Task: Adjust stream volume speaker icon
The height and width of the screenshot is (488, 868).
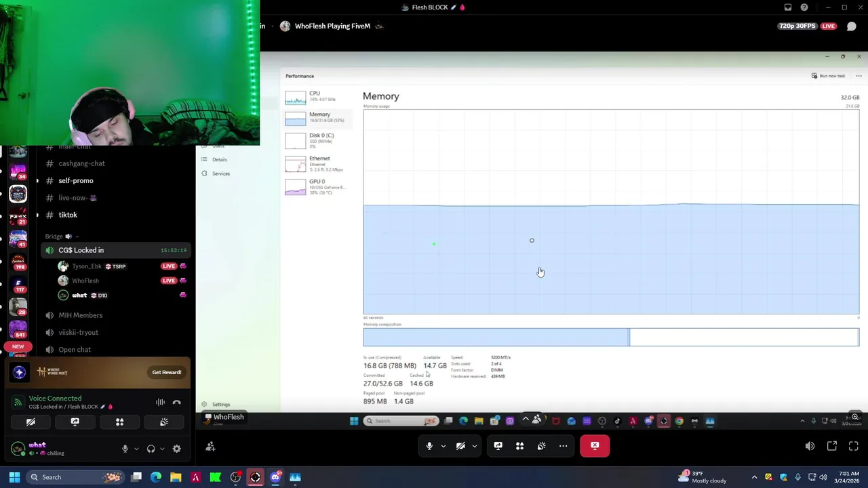Action: (810, 446)
